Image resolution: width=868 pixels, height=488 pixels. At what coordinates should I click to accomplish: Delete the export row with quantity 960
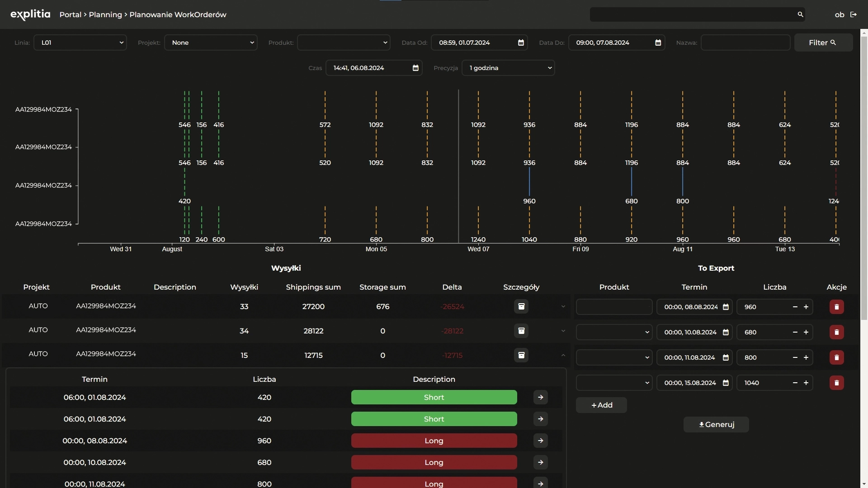coord(836,307)
